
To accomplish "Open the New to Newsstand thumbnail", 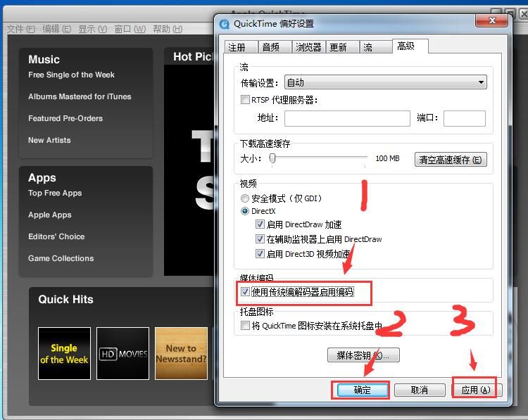I will (x=181, y=353).
